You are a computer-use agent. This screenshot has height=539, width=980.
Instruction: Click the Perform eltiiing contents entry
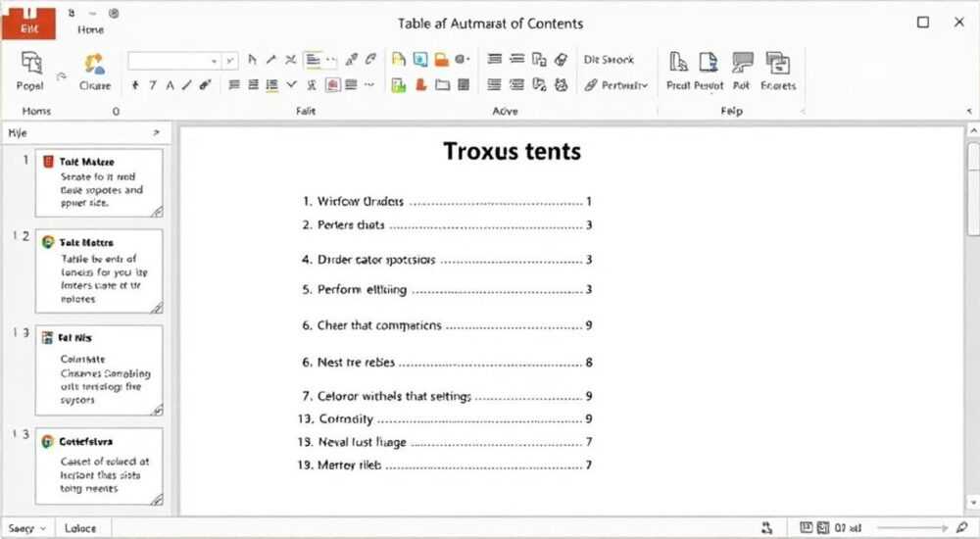click(x=447, y=289)
